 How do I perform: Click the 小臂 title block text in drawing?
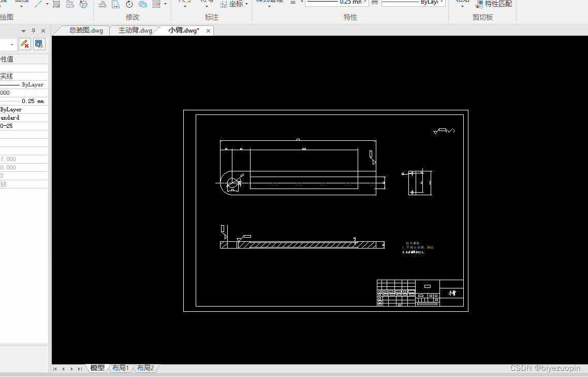(452, 293)
